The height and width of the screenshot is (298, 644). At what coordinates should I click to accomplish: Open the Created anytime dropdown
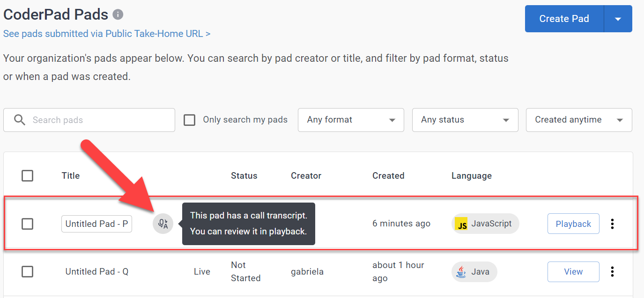(579, 120)
